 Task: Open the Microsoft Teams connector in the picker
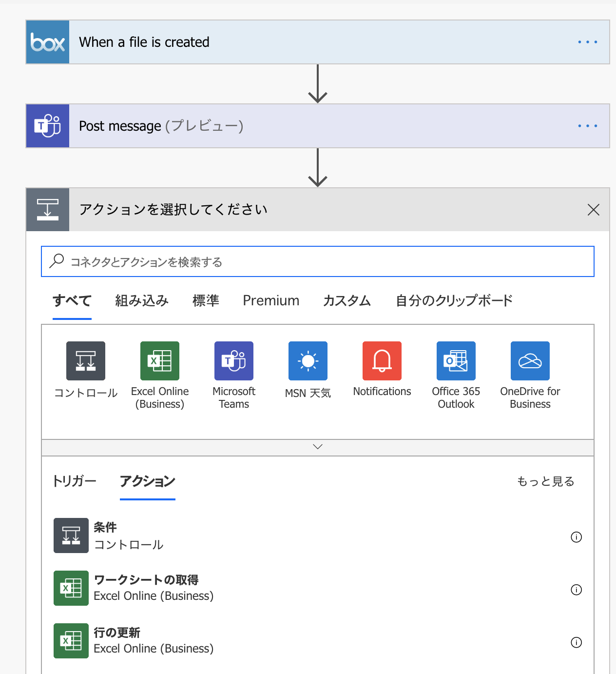(234, 361)
